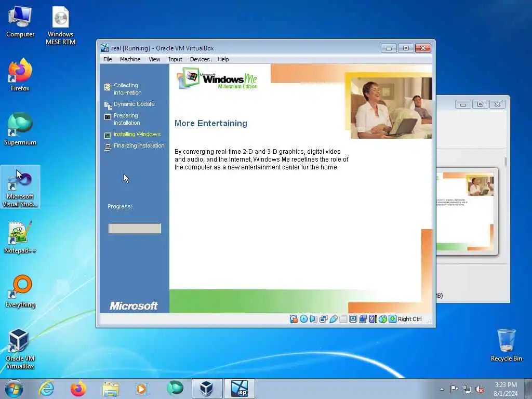Select the Microsoft Visual Studio desktop shortcut
Image resolution: width=532 pixels, height=399 pixels.
[20, 187]
